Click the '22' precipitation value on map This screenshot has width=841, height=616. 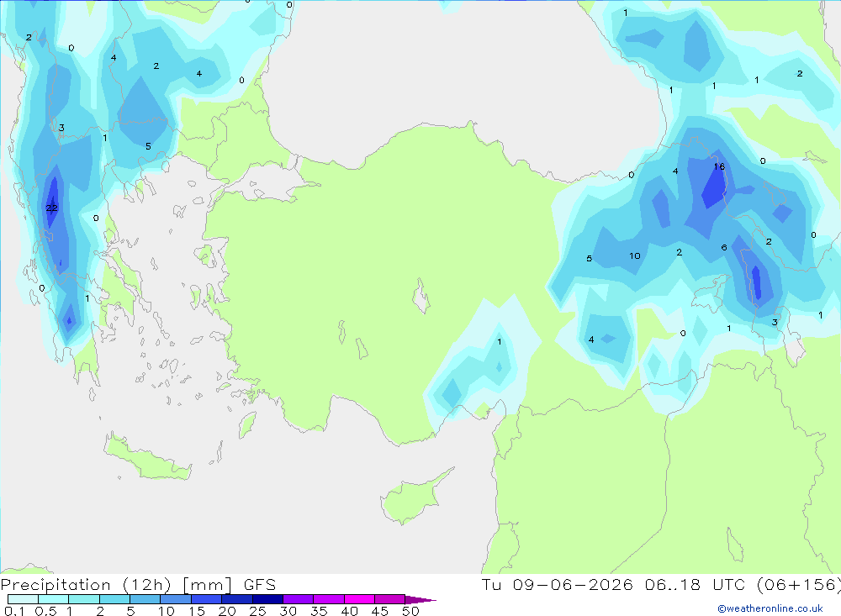pyautogui.click(x=51, y=208)
